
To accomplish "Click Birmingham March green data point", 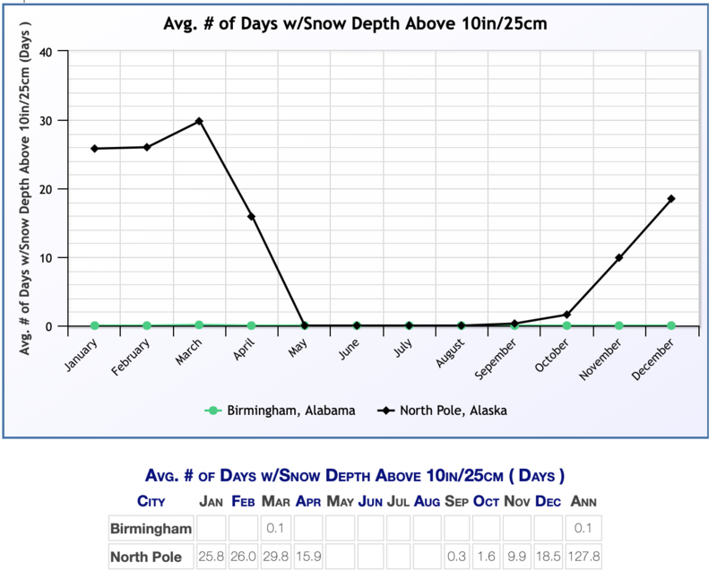I will click(x=199, y=325).
